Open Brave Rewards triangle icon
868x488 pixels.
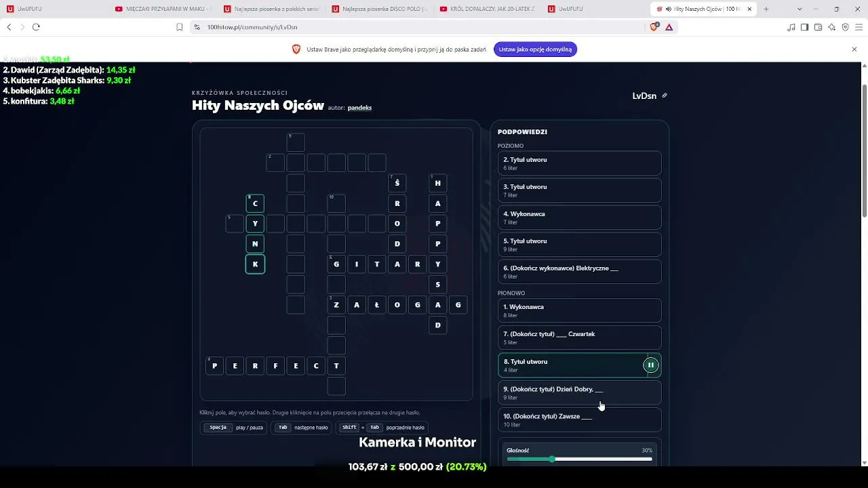point(669,27)
